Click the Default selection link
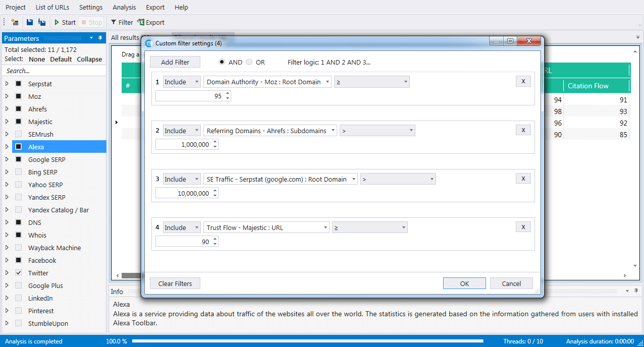This screenshot has height=347, width=644. tap(61, 59)
